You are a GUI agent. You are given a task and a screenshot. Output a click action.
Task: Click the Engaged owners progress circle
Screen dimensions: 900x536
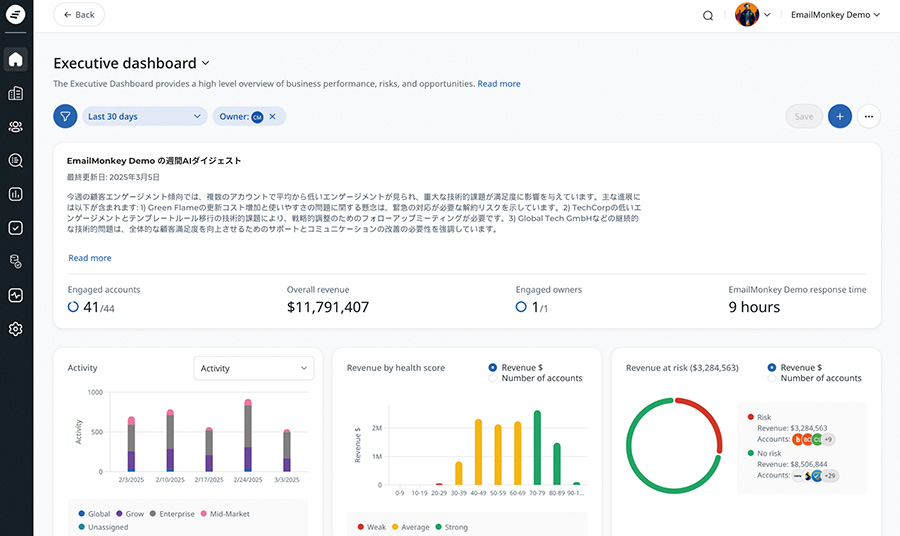(x=521, y=307)
